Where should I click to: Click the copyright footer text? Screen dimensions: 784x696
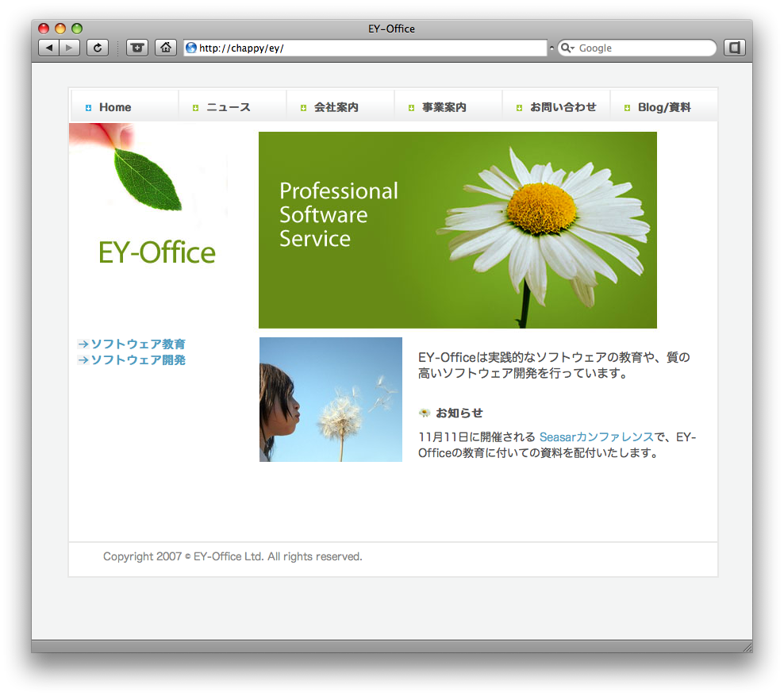point(233,556)
